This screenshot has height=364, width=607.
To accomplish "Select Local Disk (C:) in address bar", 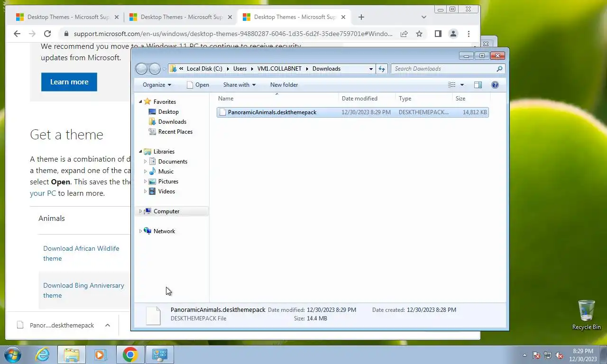I will pos(204,69).
